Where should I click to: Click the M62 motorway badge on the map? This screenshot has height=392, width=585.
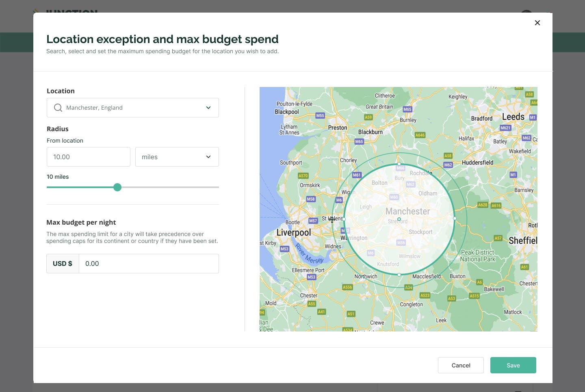[x=448, y=165]
